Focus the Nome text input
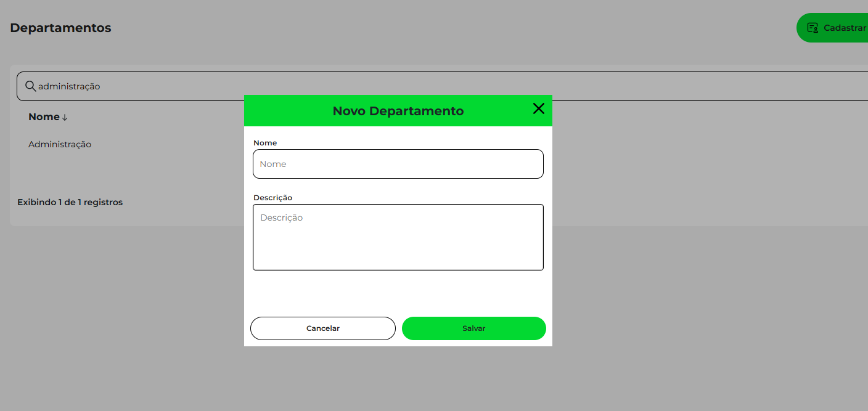 pos(398,164)
